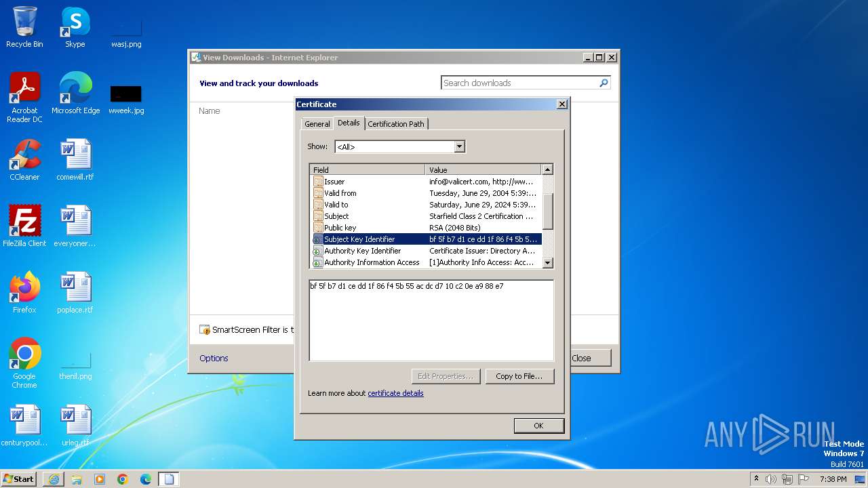
Task: Open Options link in View Downloads
Action: point(214,358)
